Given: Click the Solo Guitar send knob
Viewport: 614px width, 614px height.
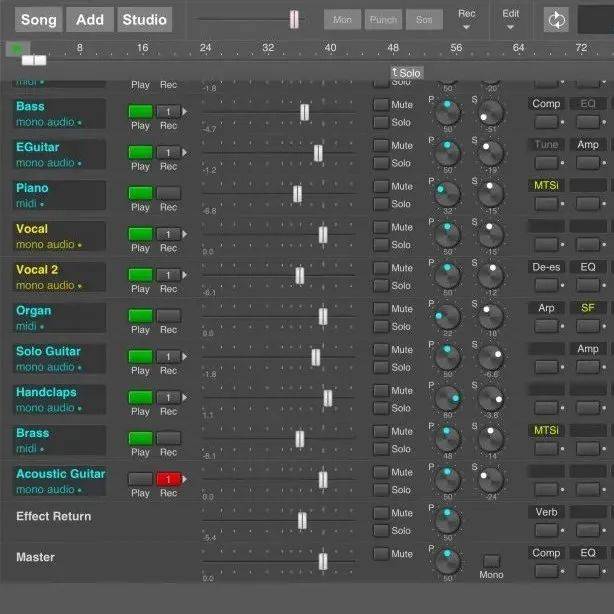Looking at the screenshot, I should 491,358.
